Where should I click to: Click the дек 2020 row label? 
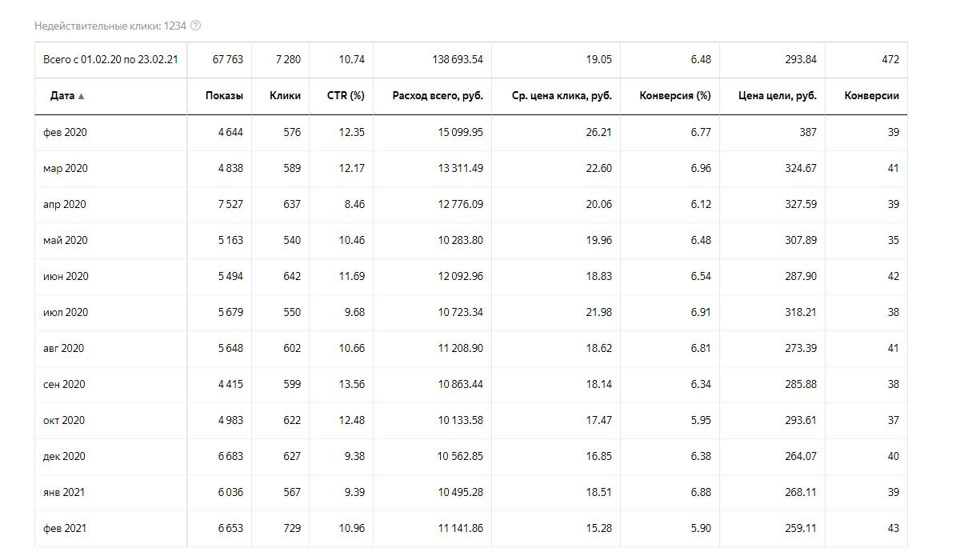coord(64,456)
